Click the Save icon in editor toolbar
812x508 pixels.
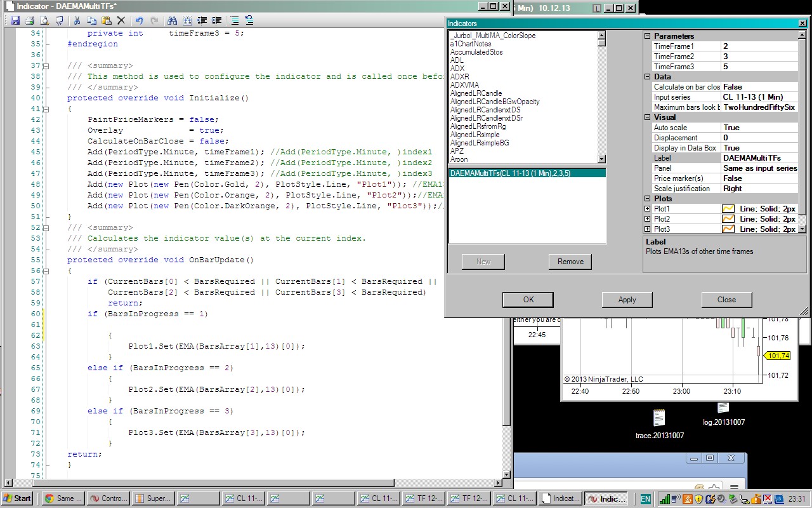click(x=15, y=20)
